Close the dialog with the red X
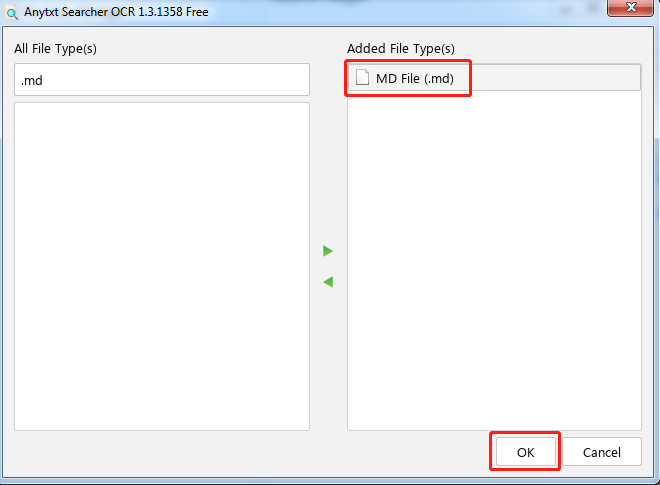This screenshot has width=660, height=485. pyautogui.click(x=631, y=7)
